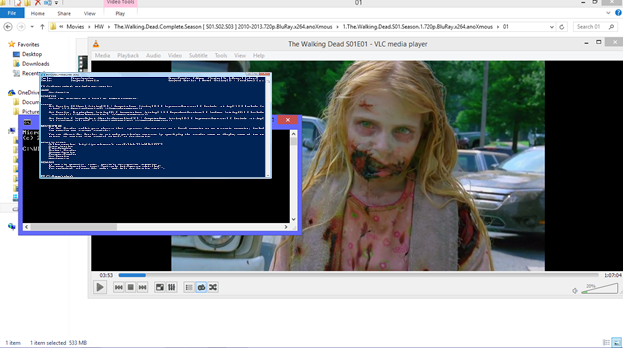
Task: Go forward in Explorer
Action: (x=21, y=27)
